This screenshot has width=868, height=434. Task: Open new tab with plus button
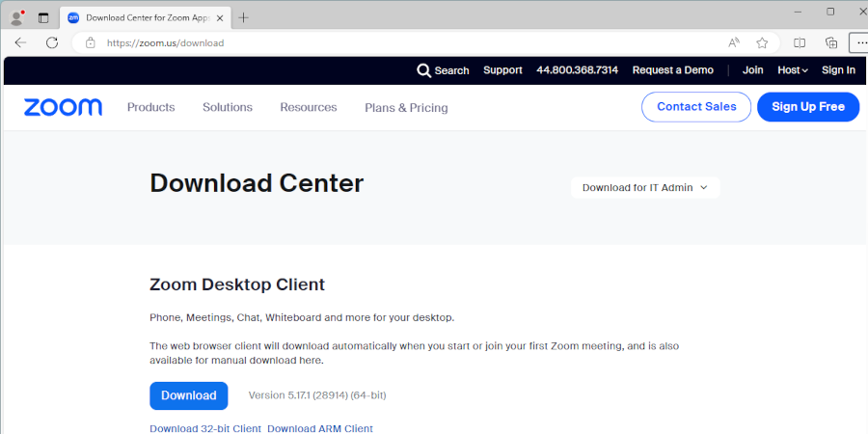[243, 17]
